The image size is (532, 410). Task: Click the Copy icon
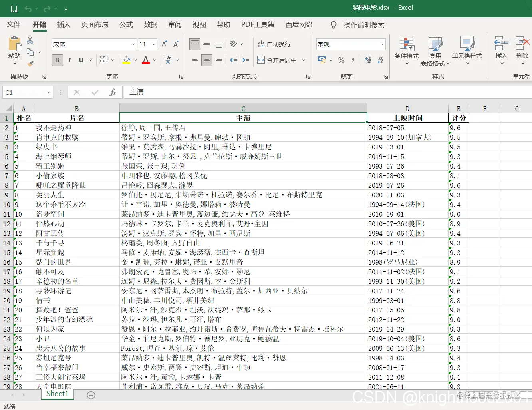(30, 52)
